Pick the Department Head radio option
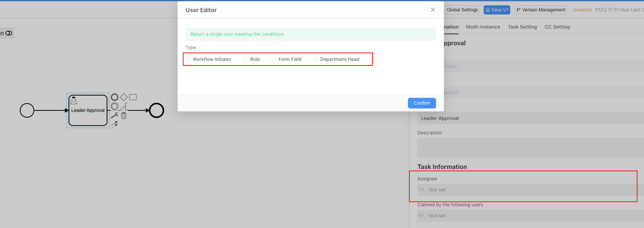Viewport: 644px width, 228px height. click(x=316, y=59)
